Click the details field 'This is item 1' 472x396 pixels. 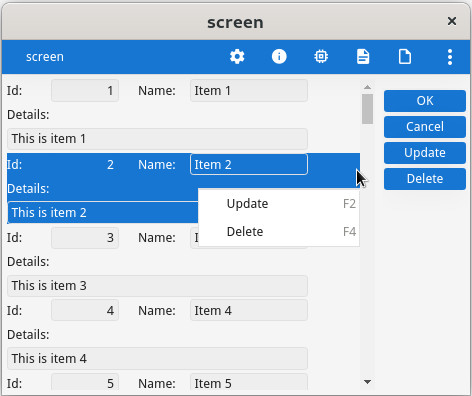click(x=157, y=139)
